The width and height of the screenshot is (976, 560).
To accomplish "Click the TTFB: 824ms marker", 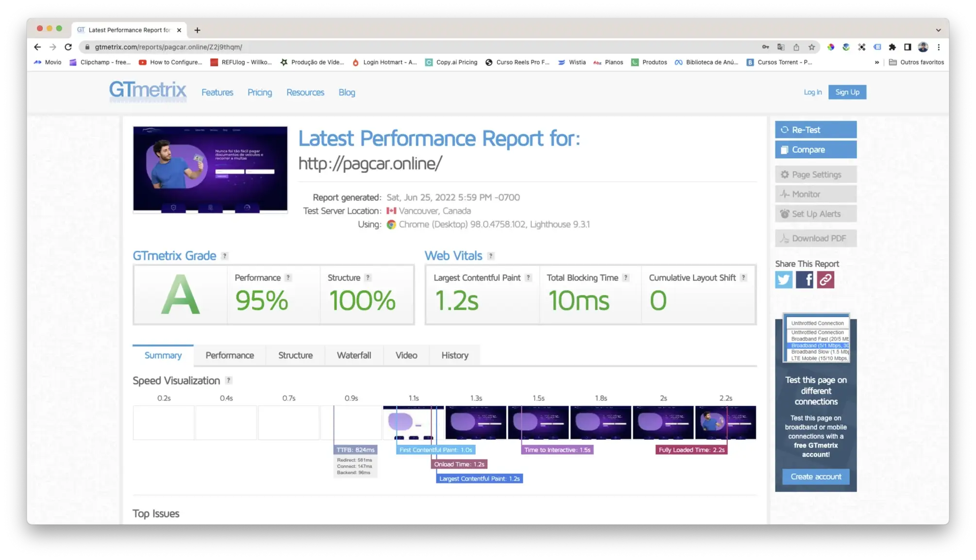I will pyautogui.click(x=355, y=450).
